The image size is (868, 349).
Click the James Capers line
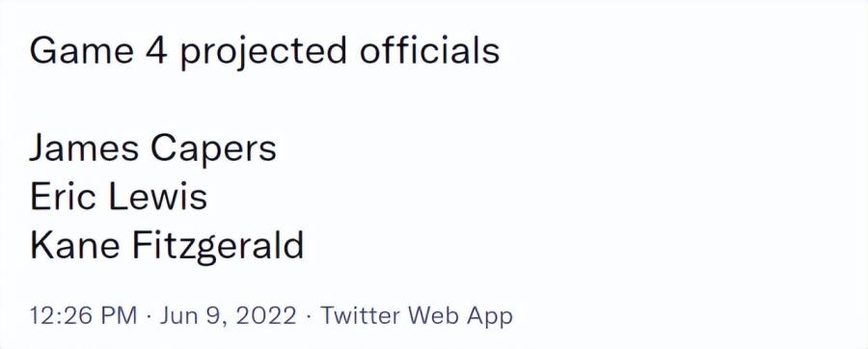click(x=152, y=148)
